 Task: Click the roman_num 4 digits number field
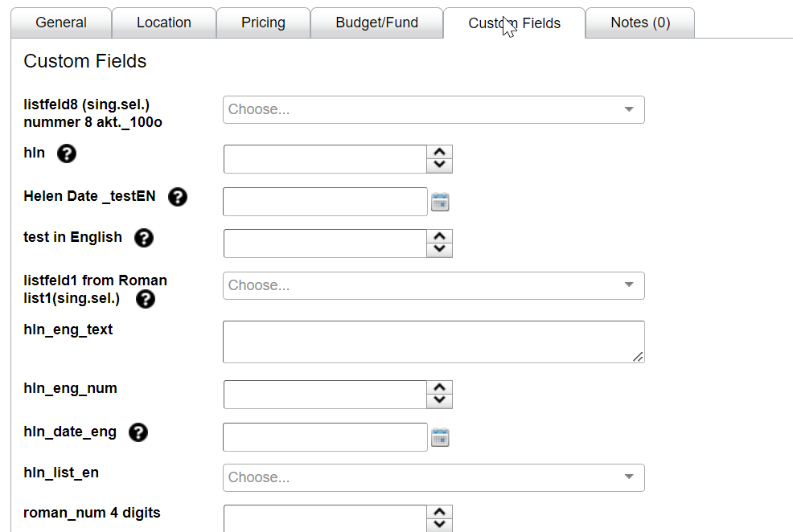[x=324, y=518]
